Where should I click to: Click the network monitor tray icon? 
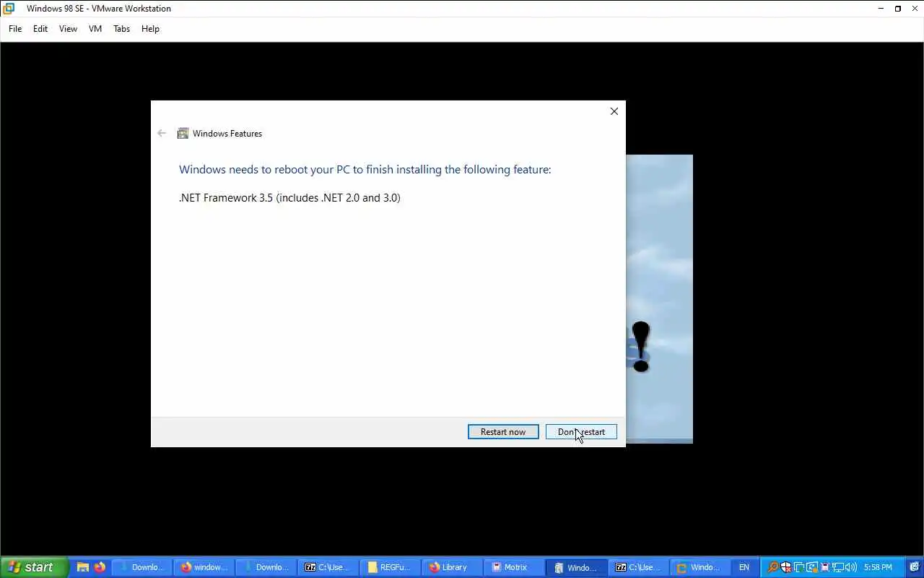click(x=838, y=567)
